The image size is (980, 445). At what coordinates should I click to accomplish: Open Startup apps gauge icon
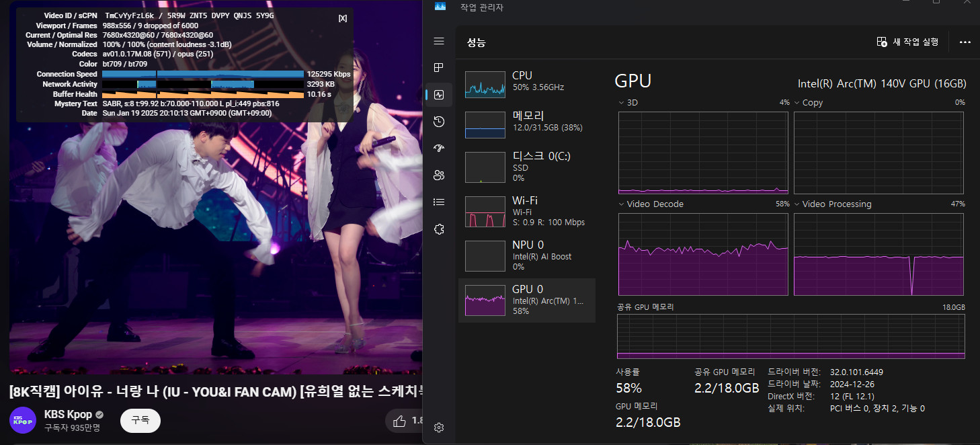439,149
